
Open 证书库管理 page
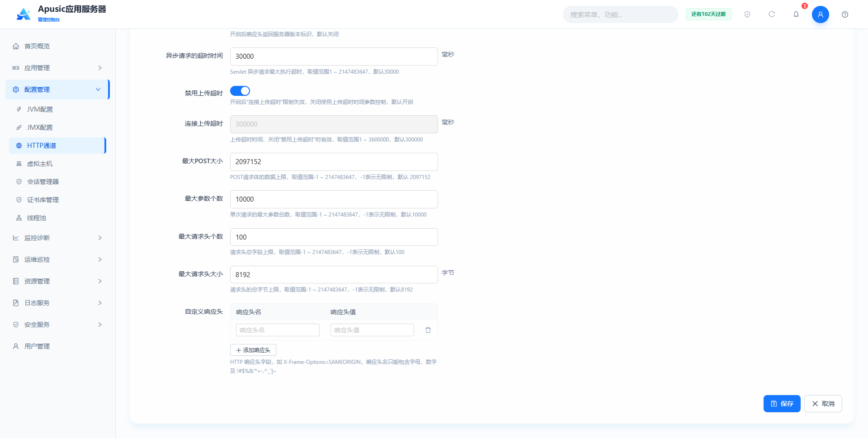coord(57,200)
